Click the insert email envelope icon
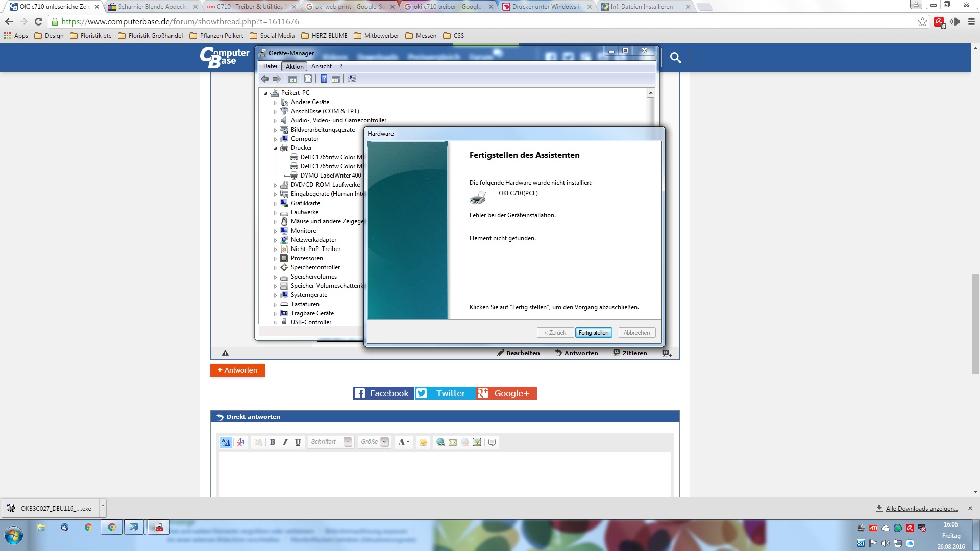 click(x=453, y=442)
